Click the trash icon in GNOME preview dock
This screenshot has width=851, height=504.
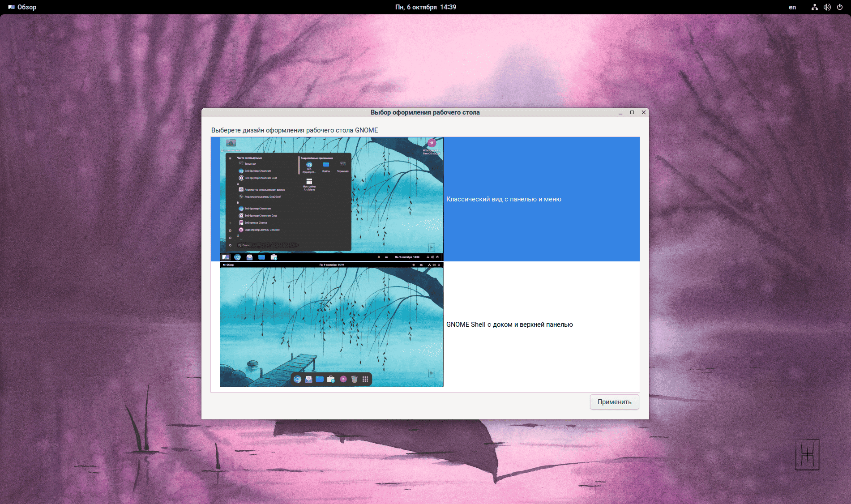point(354,379)
